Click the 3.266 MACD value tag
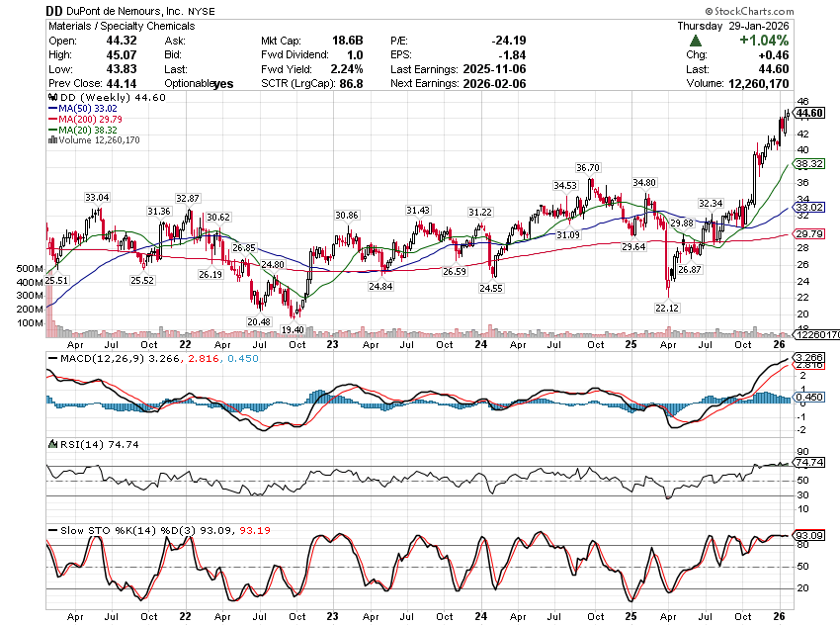This screenshot has height=626, width=840. tap(809, 357)
